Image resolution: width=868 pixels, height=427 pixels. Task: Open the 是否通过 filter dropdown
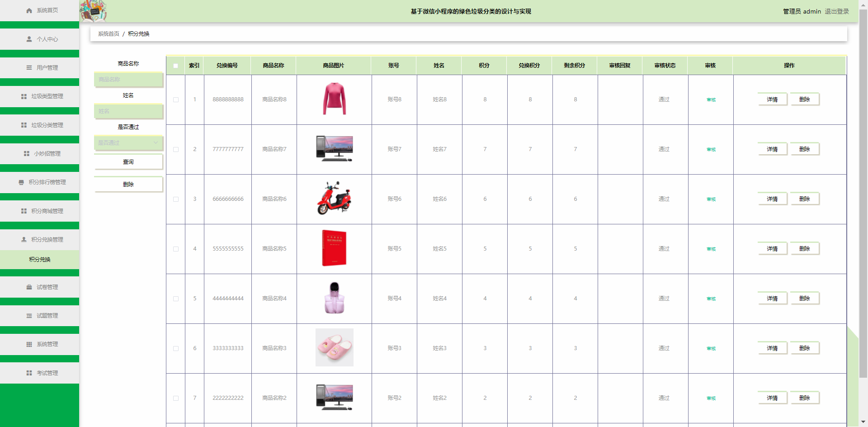[x=128, y=143]
